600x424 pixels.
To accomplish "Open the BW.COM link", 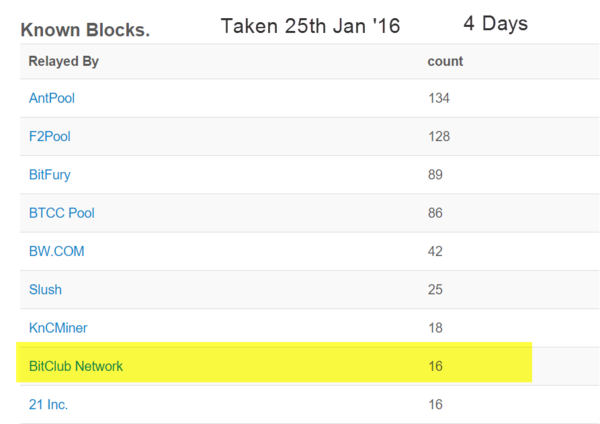I will 57,251.
